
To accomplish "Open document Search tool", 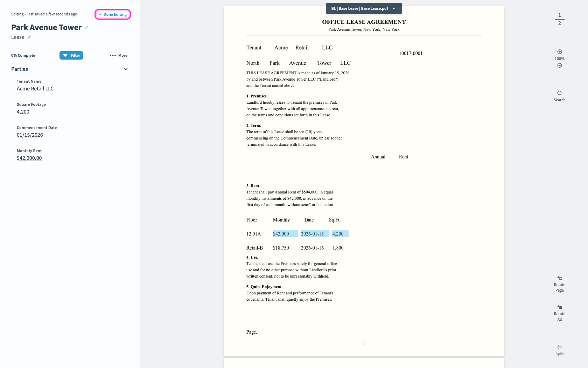I will click(560, 96).
